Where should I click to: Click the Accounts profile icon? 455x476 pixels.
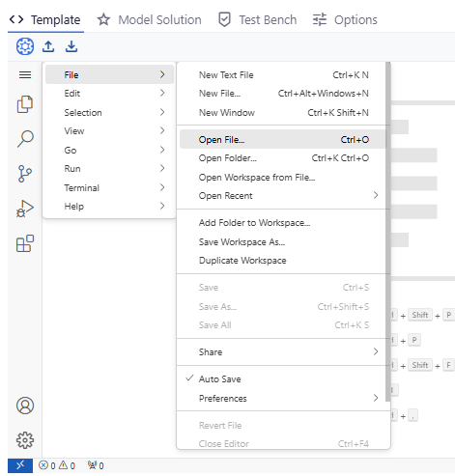[25, 406]
